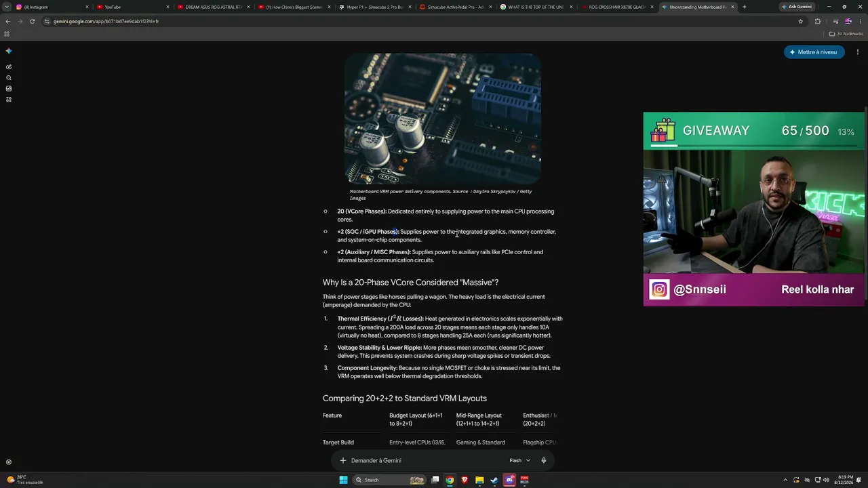Switch to ROG CROSSHAIR X870E tab

click(616, 7)
